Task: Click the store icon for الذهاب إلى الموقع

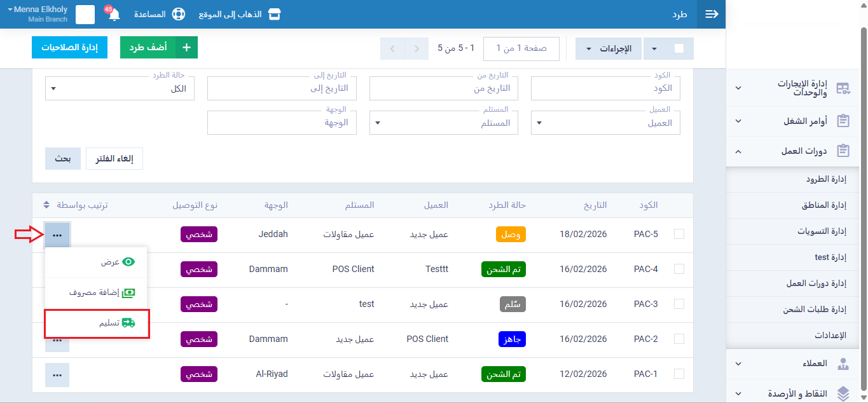Action: (x=274, y=14)
